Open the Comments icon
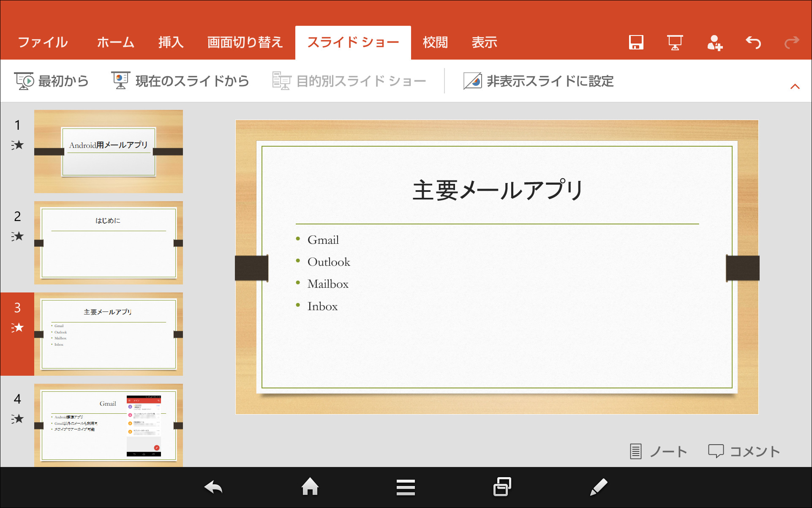Image resolution: width=812 pixels, height=508 pixels. tap(744, 451)
